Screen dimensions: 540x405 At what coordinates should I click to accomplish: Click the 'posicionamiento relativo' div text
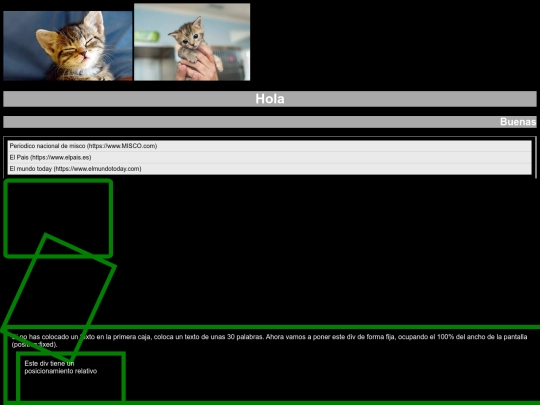[61, 367]
